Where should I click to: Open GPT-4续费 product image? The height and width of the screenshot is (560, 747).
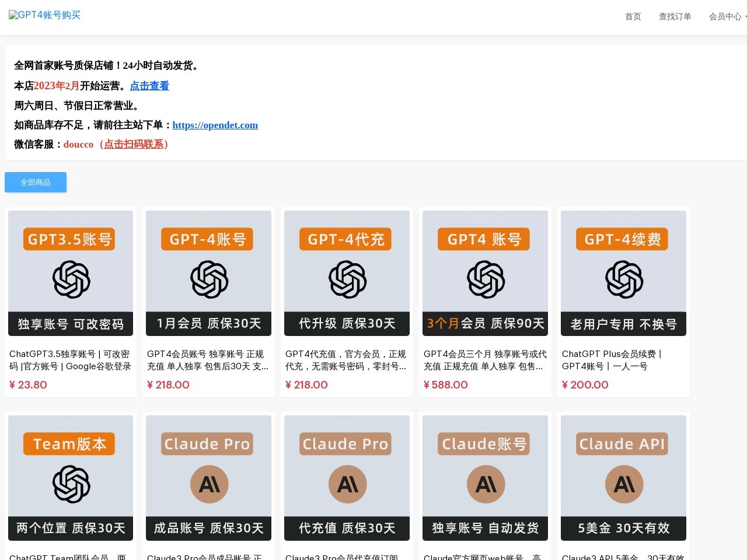pyautogui.click(x=623, y=273)
